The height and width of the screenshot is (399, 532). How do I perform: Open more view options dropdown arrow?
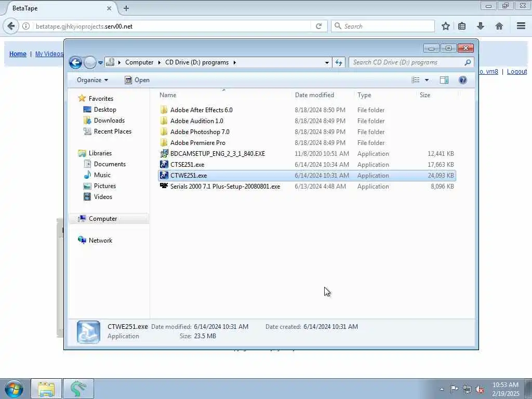tap(427, 80)
